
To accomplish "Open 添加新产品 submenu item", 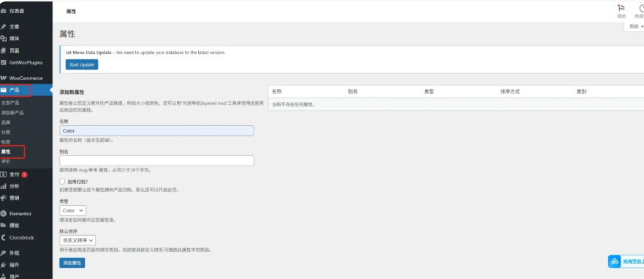I will point(12,113).
